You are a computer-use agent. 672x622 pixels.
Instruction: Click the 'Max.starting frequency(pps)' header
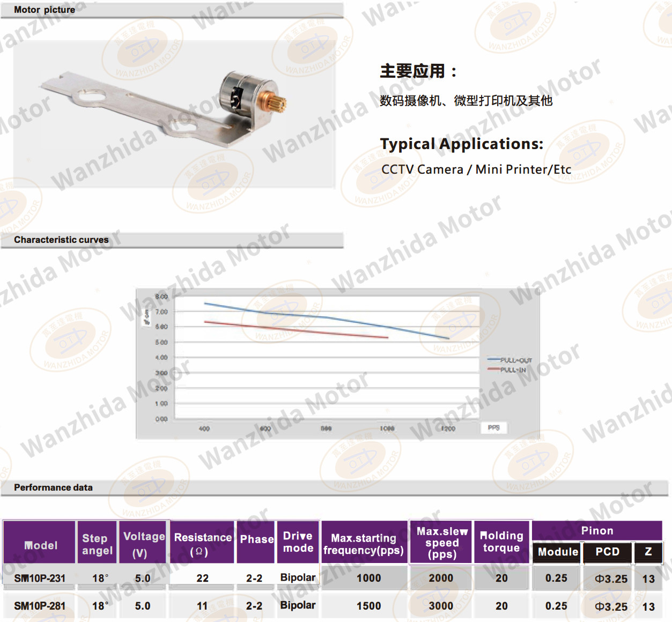tap(364, 543)
